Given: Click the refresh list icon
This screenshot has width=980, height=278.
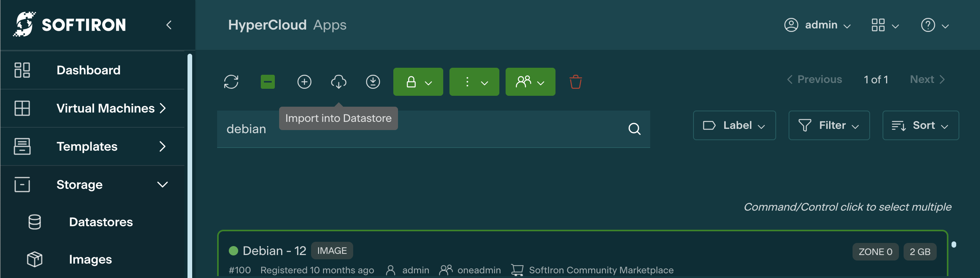Looking at the screenshot, I should click(x=231, y=82).
